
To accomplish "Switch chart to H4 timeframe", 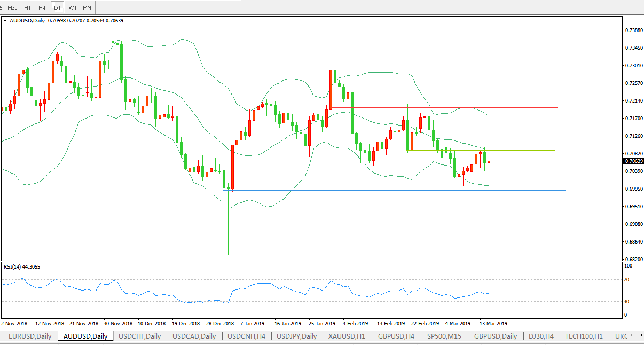I will click(x=42, y=7).
